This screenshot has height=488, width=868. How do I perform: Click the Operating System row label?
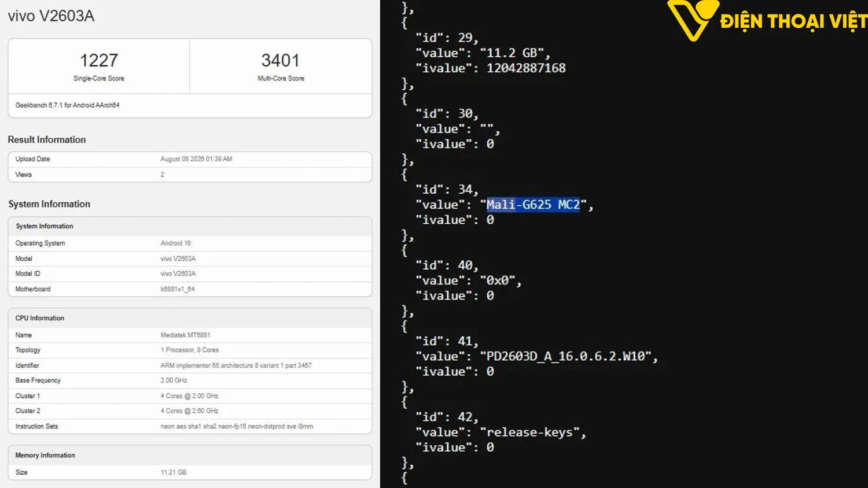tap(40, 243)
